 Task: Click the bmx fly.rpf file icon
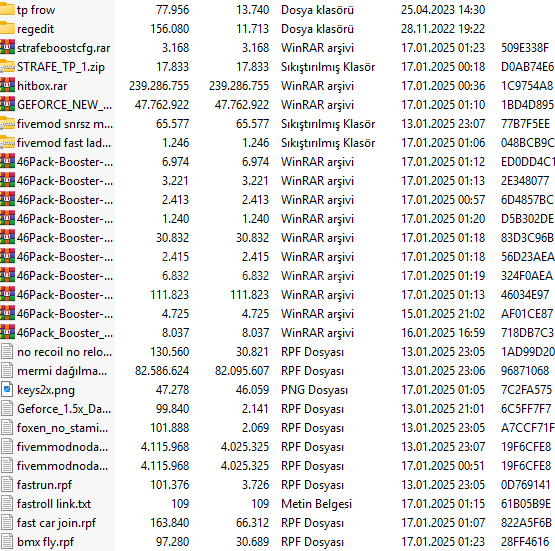7,541
